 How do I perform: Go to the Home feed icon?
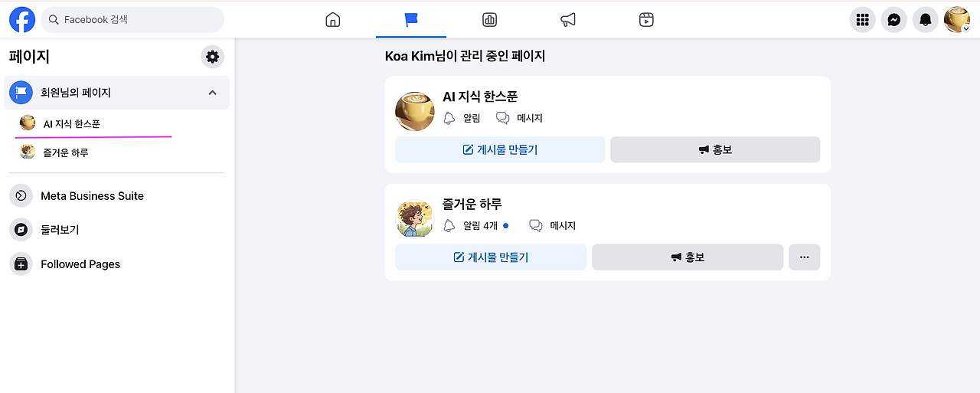point(332,20)
